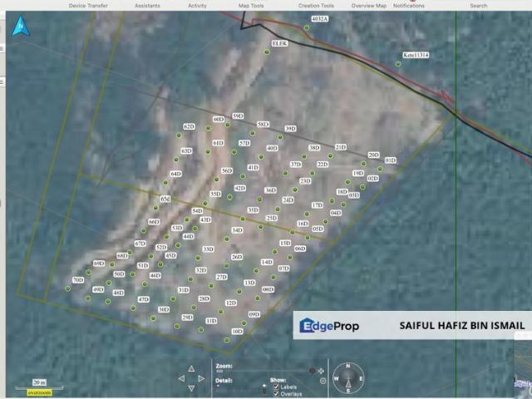Pan the map up with the up arrow
532x399 pixels.
191,368
